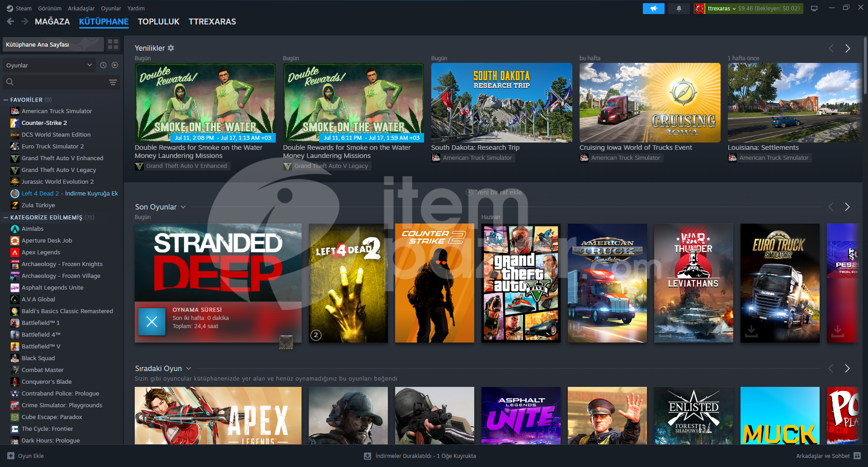Open the notifications bell
This screenshot has width=868, height=467.
point(679,9)
